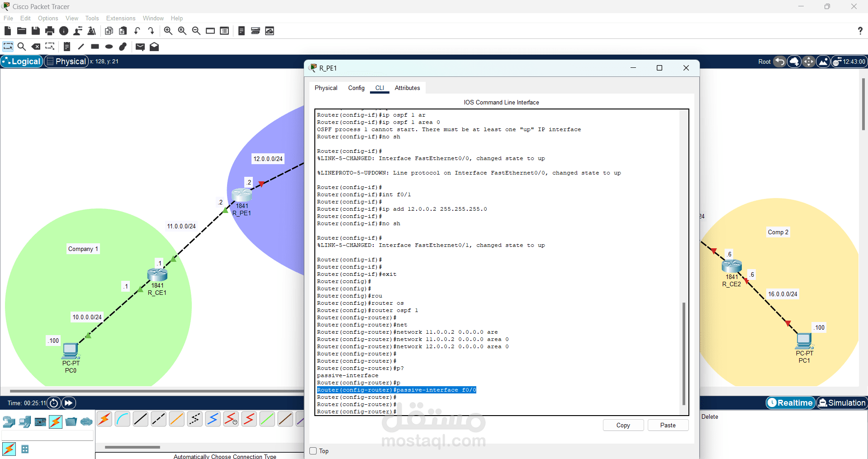Switch to Simulation mode
This screenshot has height=459, width=868.
(x=842, y=402)
